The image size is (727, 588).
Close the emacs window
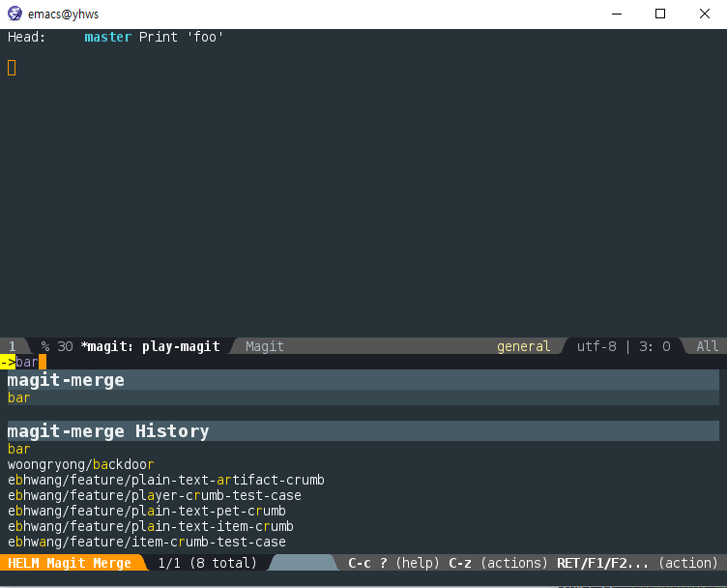(704, 14)
